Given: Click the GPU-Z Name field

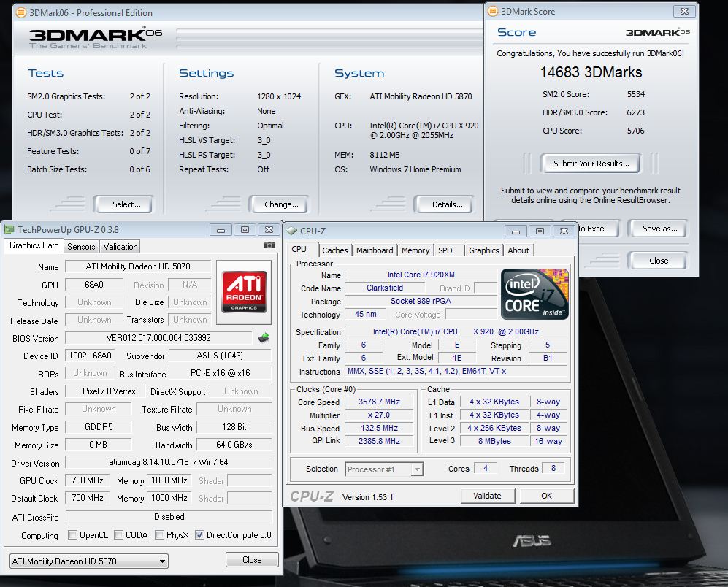Looking at the screenshot, I should tap(138, 266).
